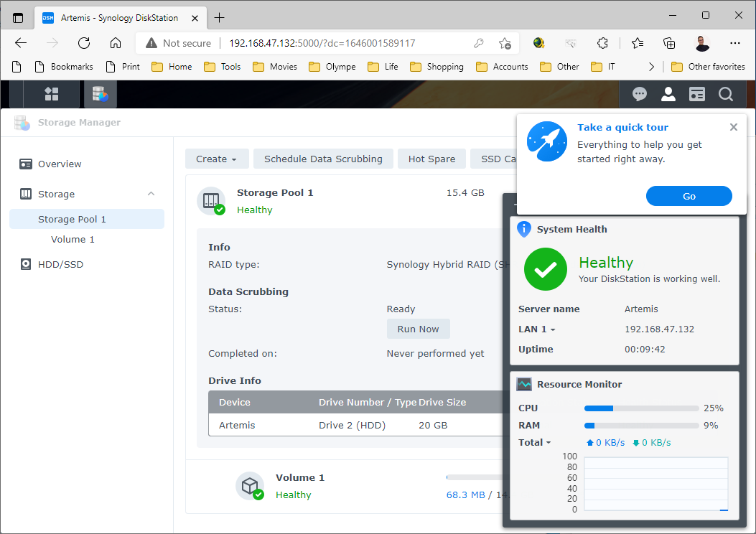
Task: Show more bookmark folders chevron
Action: [x=651, y=67]
